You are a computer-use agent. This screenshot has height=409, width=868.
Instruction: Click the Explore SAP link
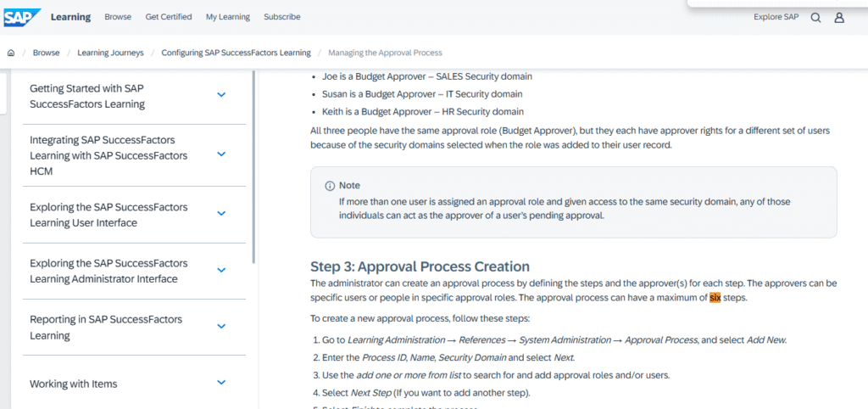776,17
